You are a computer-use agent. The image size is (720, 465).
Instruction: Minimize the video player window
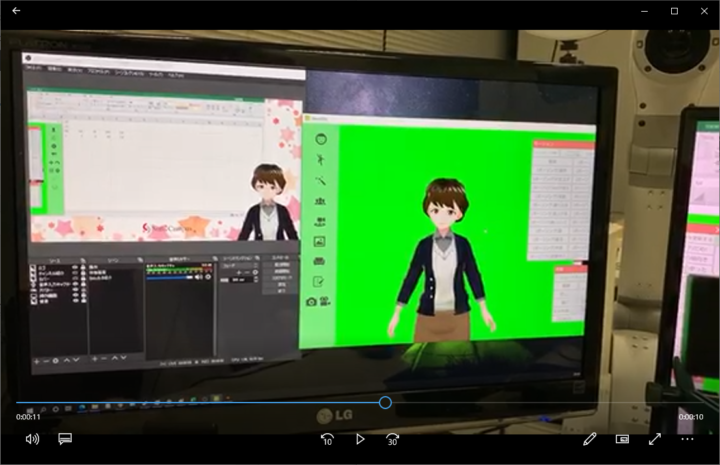tap(645, 11)
